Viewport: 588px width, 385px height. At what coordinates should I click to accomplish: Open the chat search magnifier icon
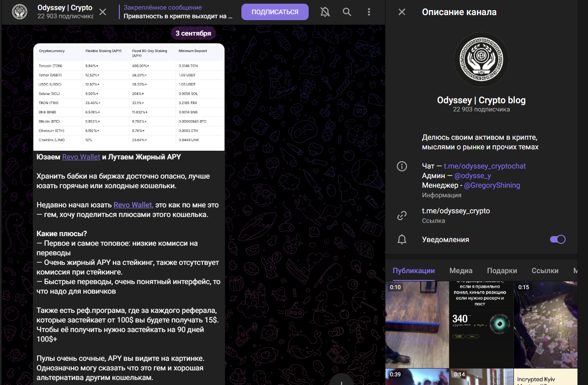[x=347, y=12]
